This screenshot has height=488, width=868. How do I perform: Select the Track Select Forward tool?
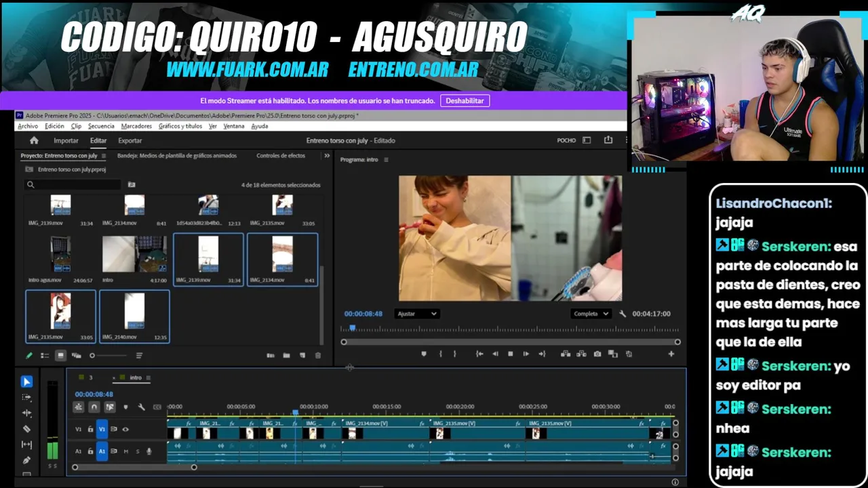click(26, 397)
